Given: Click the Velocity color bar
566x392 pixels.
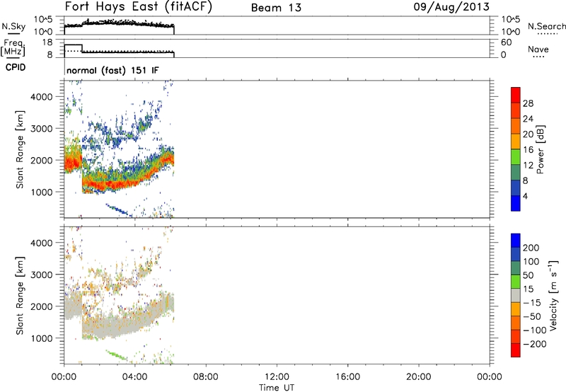Looking at the screenshot, I should (516, 295).
